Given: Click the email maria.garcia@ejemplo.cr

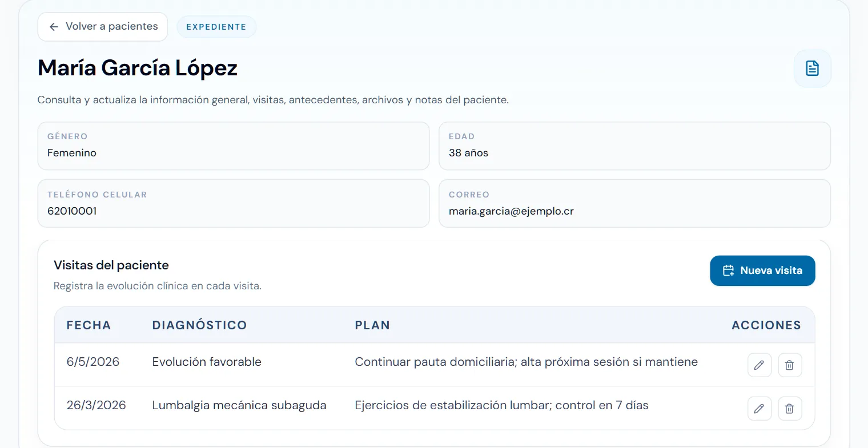Looking at the screenshot, I should [511, 211].
